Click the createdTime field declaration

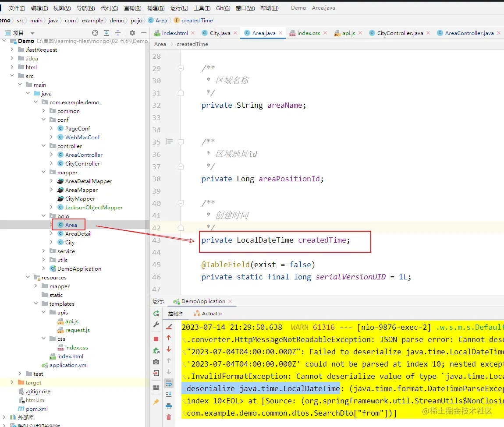[x=322, y=240]
